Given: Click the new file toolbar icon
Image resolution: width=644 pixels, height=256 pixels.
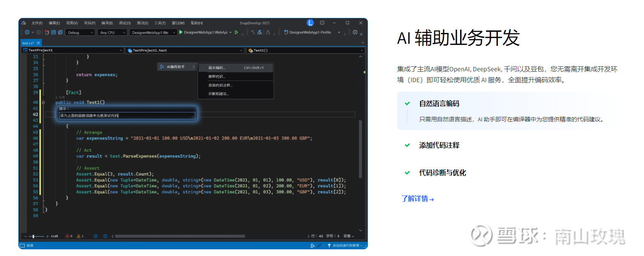Looking at the screenshot, I should click(x=47, y=32).
